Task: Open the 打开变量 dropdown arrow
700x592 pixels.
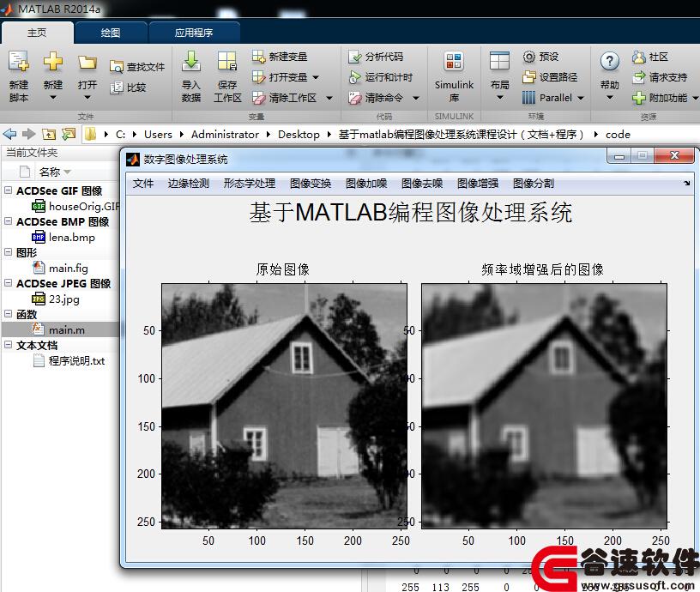Action: [x=316, y=77]
